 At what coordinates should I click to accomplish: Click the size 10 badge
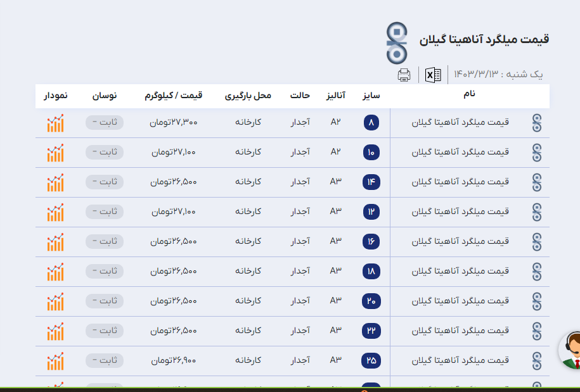(371, 153)
